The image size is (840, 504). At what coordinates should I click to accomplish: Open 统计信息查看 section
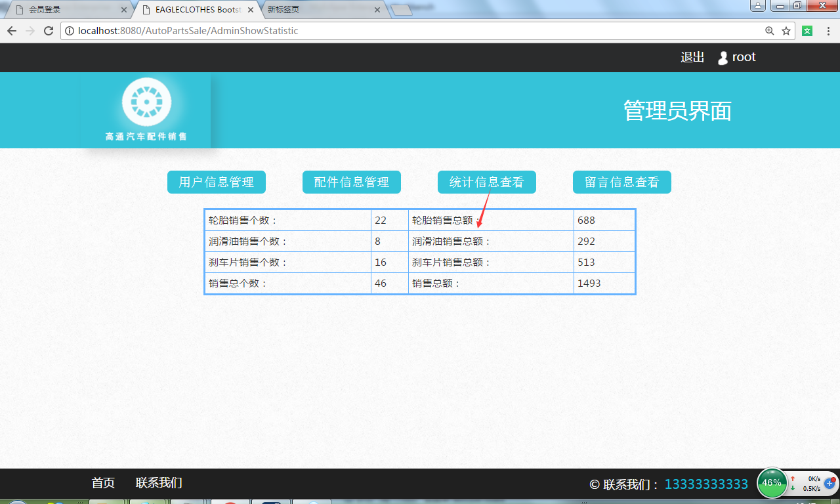487,182
